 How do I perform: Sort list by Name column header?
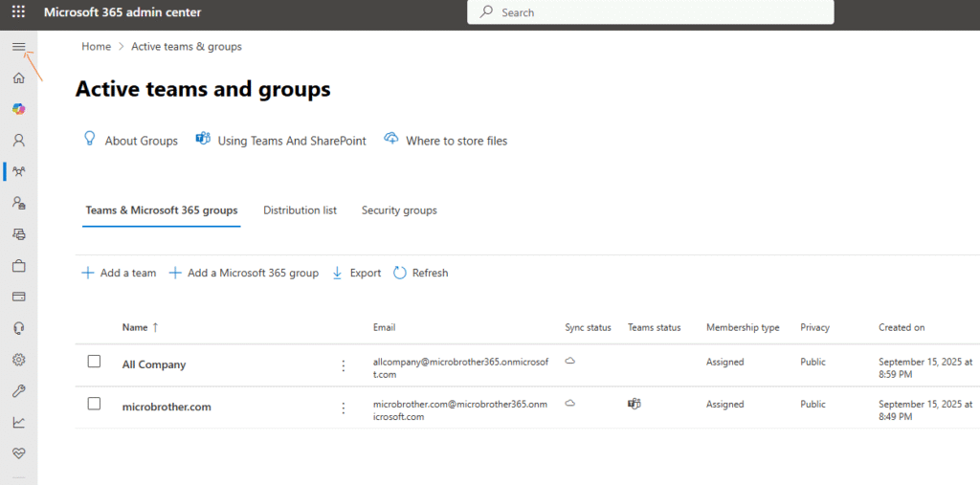pos(135,327)
